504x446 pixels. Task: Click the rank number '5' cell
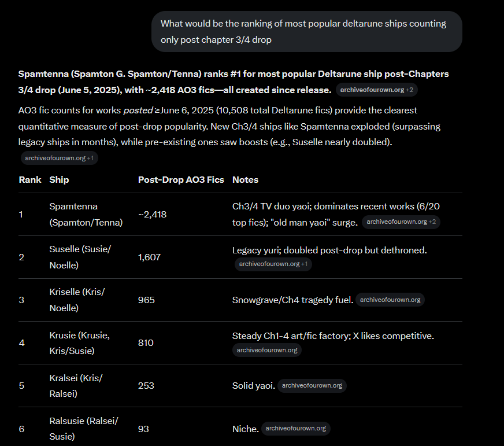point(21,385)
